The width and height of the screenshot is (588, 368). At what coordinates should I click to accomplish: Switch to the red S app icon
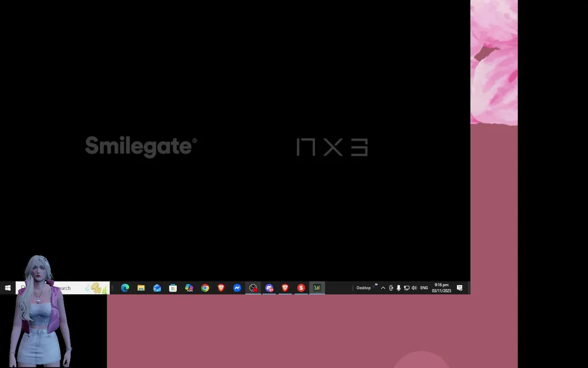[301, 288]
